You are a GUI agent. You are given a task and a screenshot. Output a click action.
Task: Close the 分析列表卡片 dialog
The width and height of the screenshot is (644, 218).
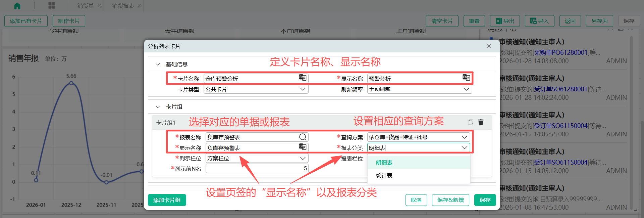point(489,46)
